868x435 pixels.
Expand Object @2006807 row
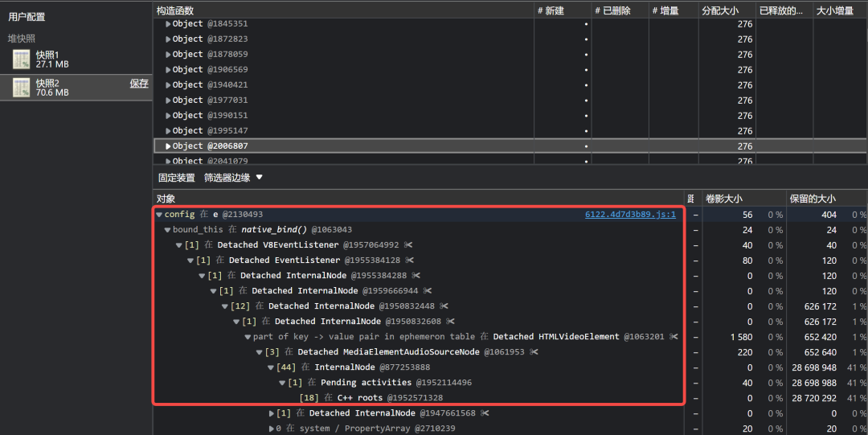[x=168, y=146]
